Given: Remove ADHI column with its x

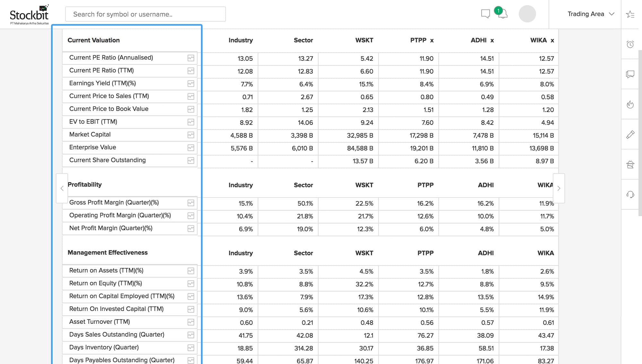Looking at the screenshot, I should 492,40.
